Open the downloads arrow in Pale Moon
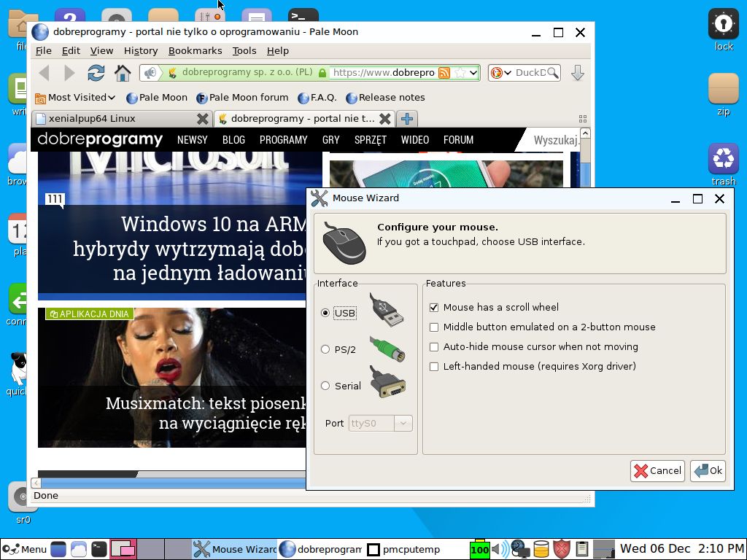The width and height of the screenshot is (747, 560). point(578,73)
